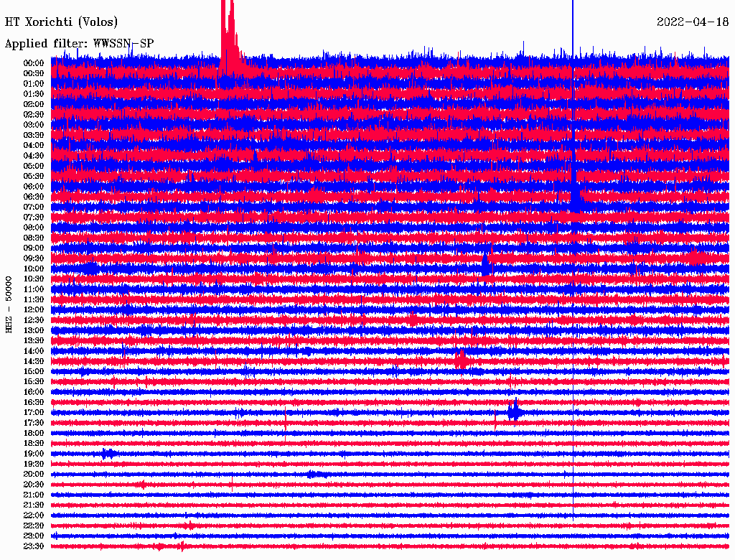
Task: Select the 15:30 time label
Action: 34,381
